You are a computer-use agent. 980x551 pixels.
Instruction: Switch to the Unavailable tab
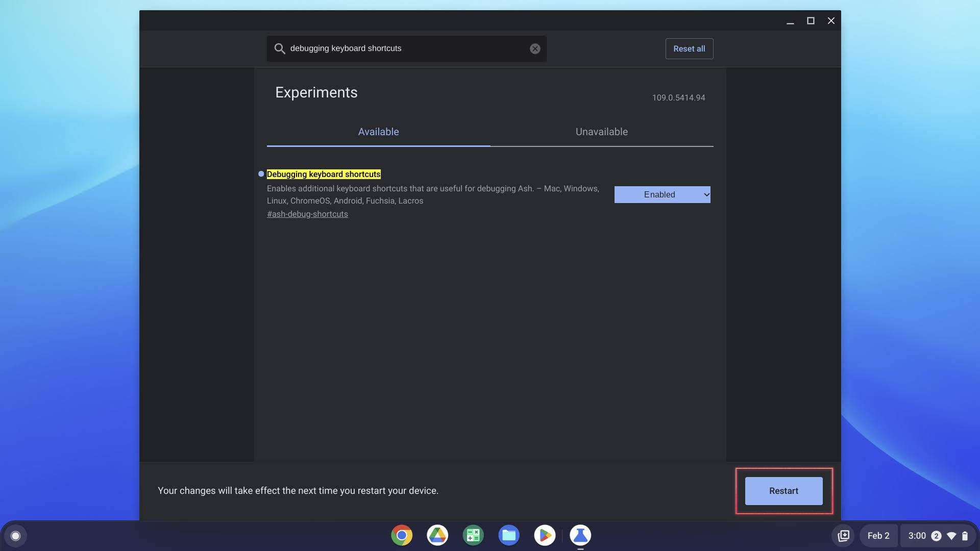[601, 132]
